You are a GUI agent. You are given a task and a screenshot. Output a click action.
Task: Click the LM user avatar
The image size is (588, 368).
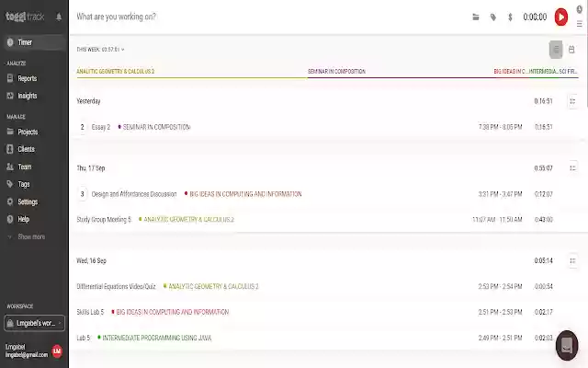pyautogui.click(x=57, y=351)
